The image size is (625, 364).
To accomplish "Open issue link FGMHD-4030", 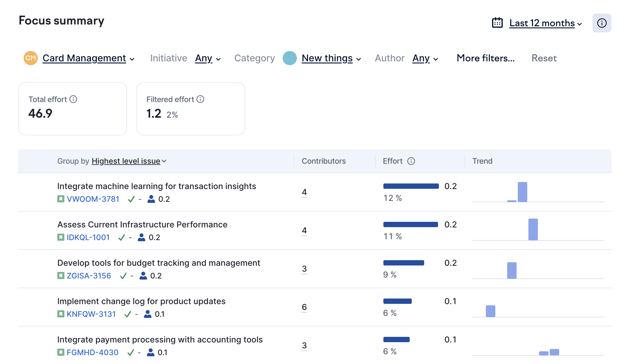I will [92, 352].
